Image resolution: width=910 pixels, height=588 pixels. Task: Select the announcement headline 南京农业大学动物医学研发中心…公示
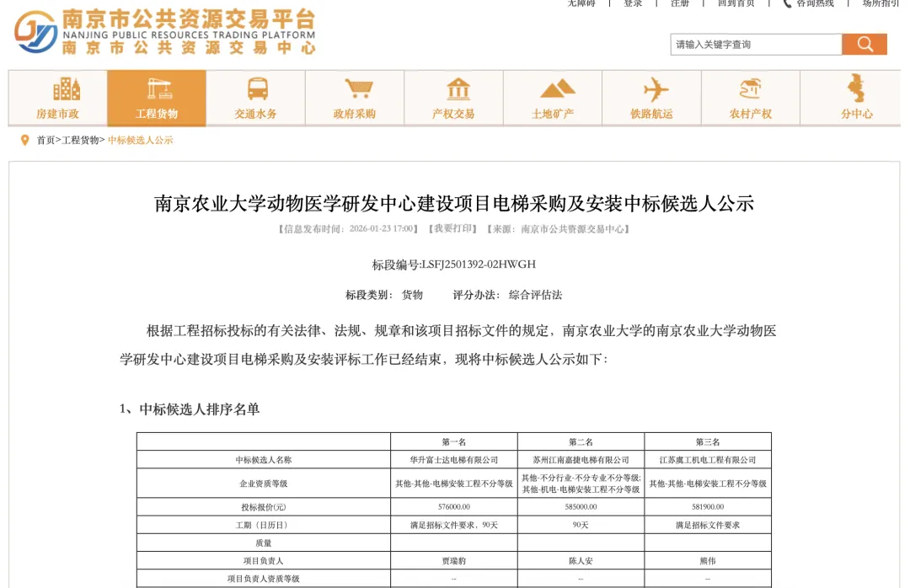click(x=454, y=204)
